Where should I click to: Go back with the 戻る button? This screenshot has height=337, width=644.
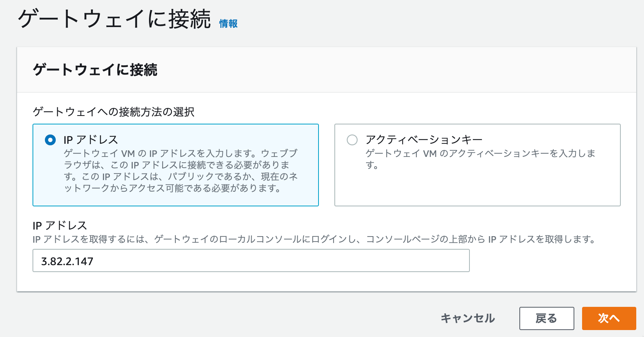546,318
